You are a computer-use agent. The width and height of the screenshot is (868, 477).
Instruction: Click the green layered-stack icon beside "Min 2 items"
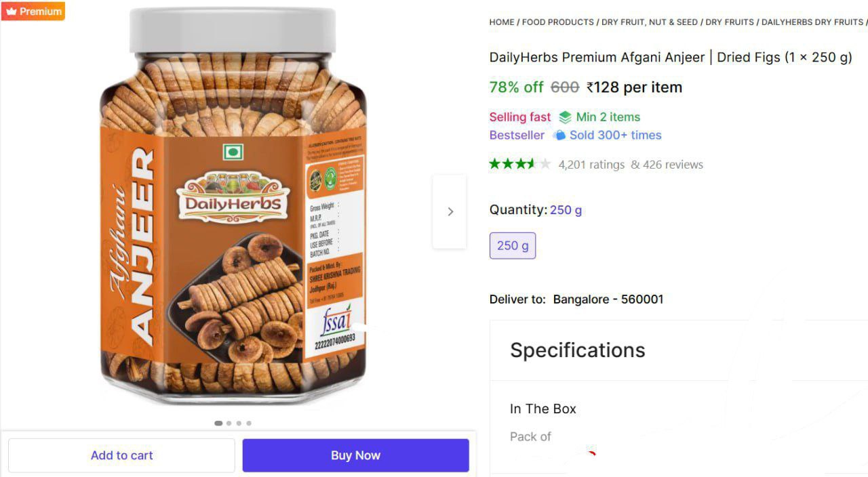click(x=564, y=117)
